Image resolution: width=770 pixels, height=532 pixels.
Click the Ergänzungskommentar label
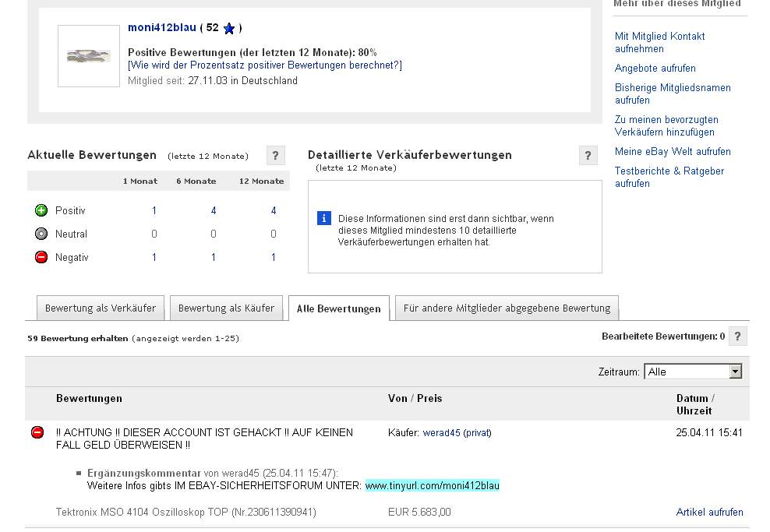pos(144,473)
